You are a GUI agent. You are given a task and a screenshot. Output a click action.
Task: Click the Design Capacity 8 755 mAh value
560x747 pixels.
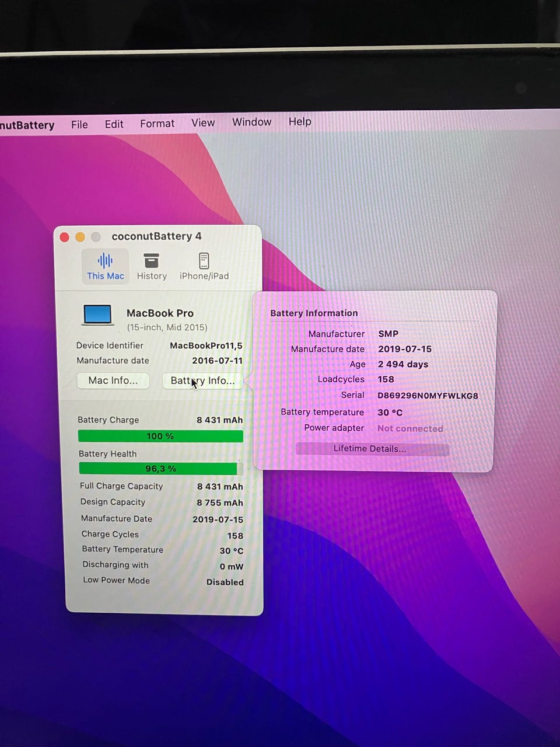coord(220,503)
